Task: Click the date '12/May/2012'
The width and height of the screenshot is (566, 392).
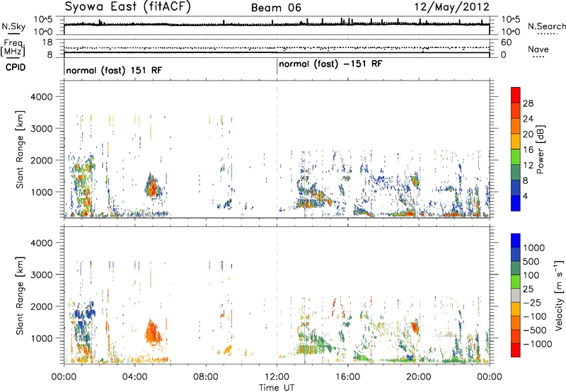Action: tap(451, 7)
